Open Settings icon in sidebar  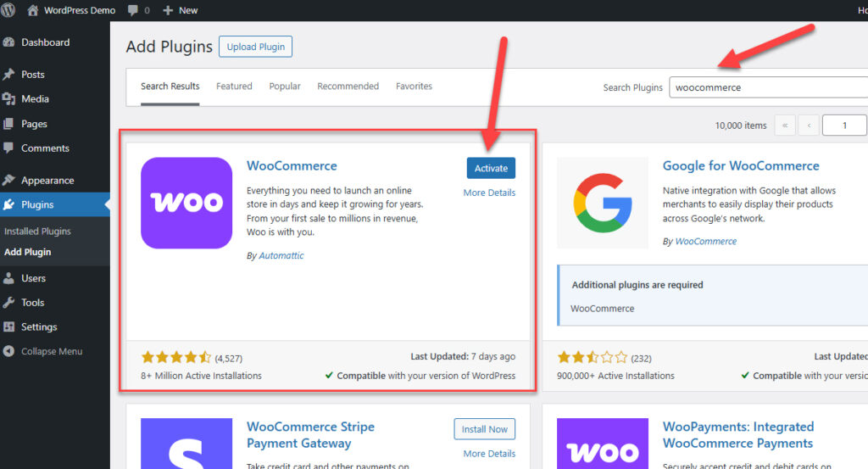click(8, 327)
